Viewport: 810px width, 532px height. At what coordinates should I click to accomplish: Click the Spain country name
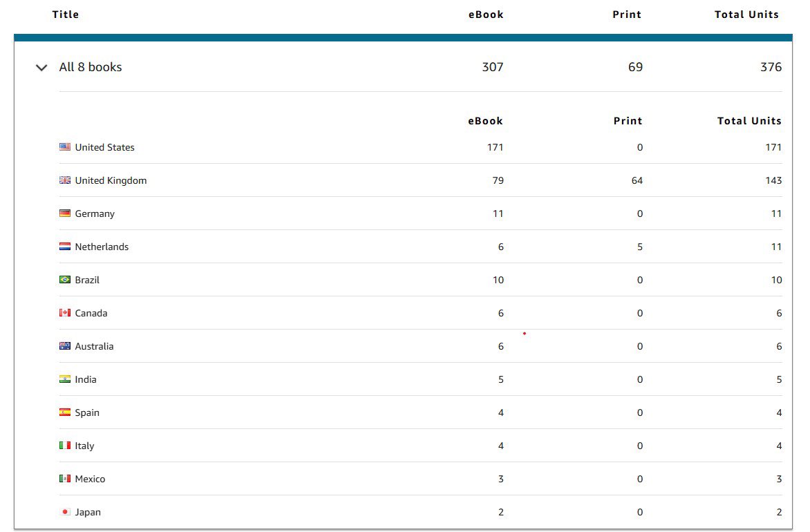(x=87, y=412)
